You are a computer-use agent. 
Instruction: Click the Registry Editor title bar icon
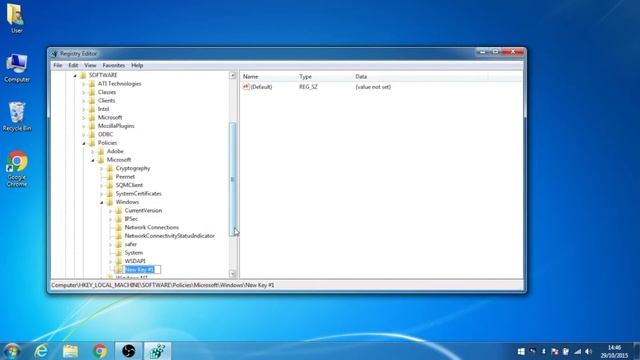55,53
